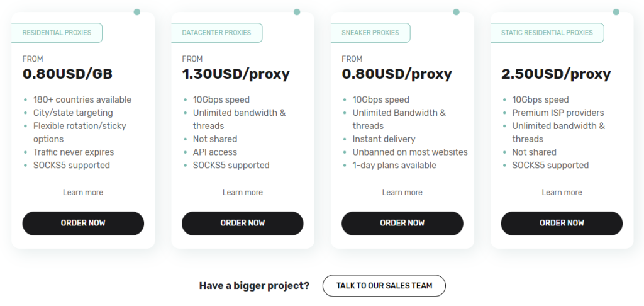Click the 0.80USD/GB price heading
Image resolution: width=644 pixels, height=306 pixels.
tap(67, 74)
